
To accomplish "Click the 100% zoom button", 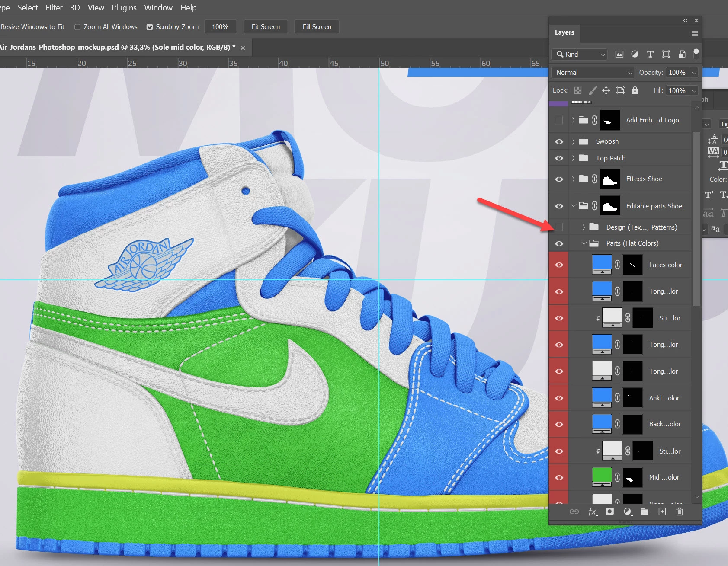I will coord(220,27).
